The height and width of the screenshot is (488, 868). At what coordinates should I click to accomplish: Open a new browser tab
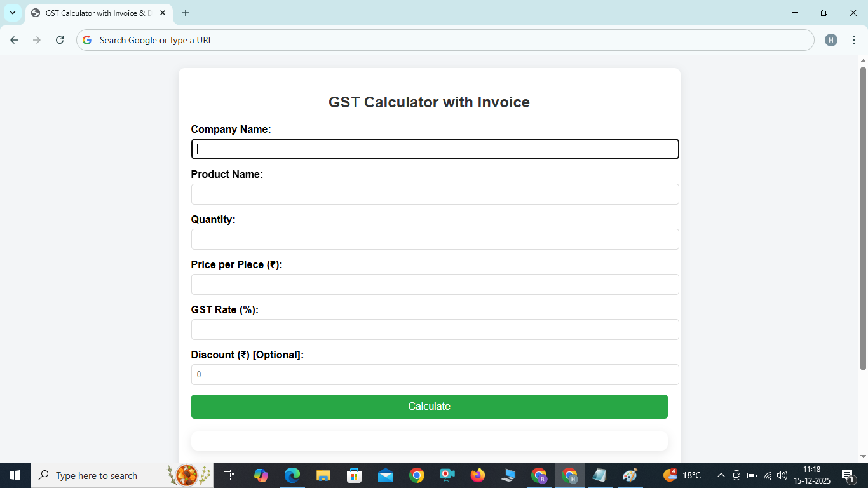click(185, 13)
